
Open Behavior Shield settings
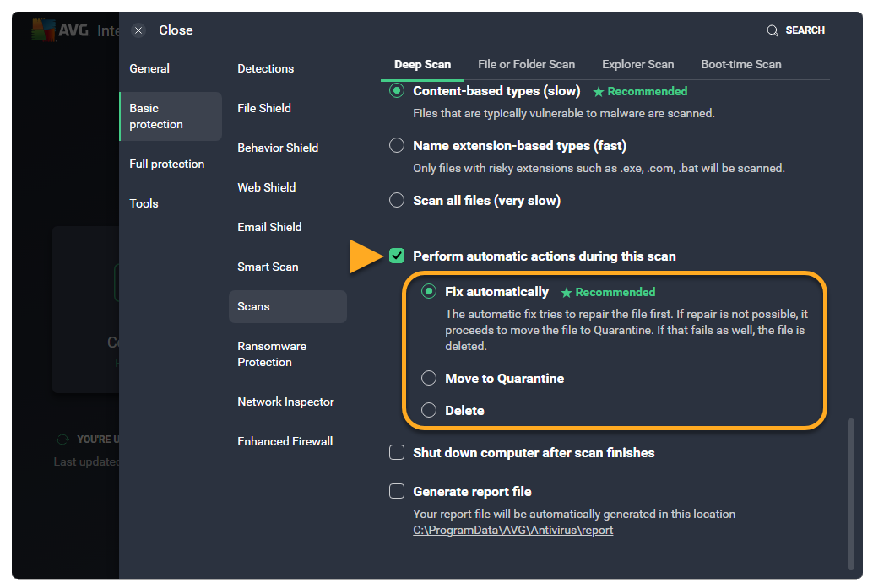point(278,148)
